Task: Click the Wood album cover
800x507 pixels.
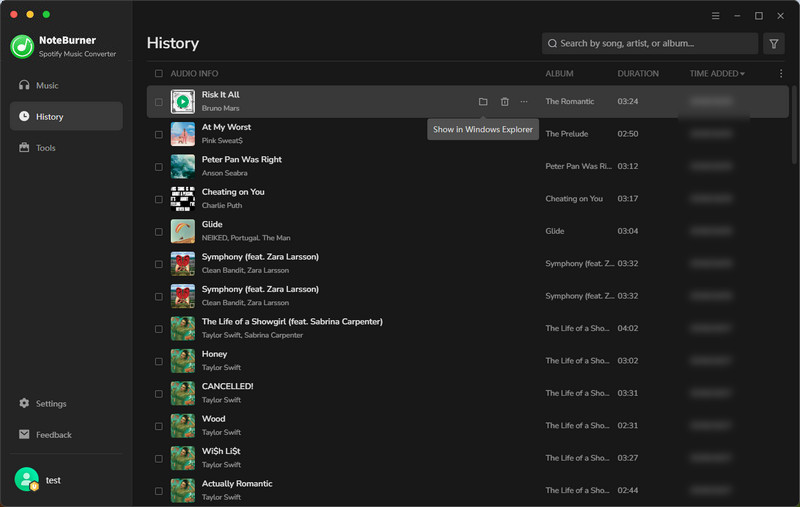Action: [x=183, y=425]
